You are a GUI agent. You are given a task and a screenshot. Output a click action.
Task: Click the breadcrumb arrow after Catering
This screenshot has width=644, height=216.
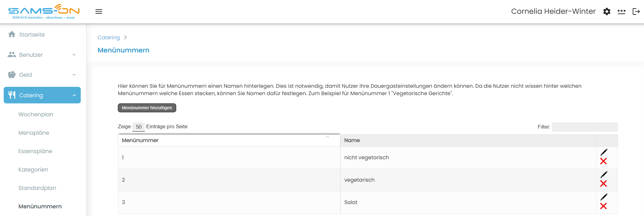pyautogui.click(x=125, y=37)
